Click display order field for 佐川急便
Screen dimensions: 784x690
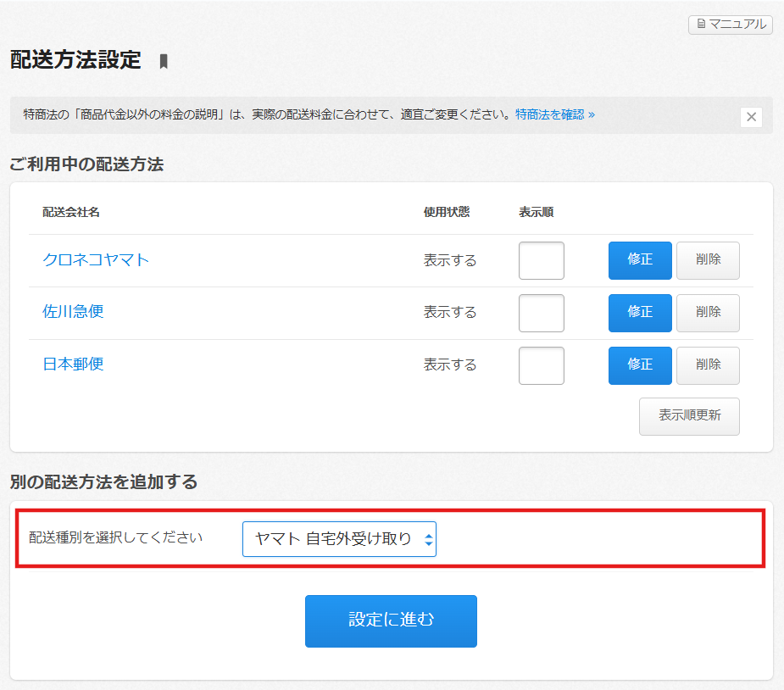(541, 313)
